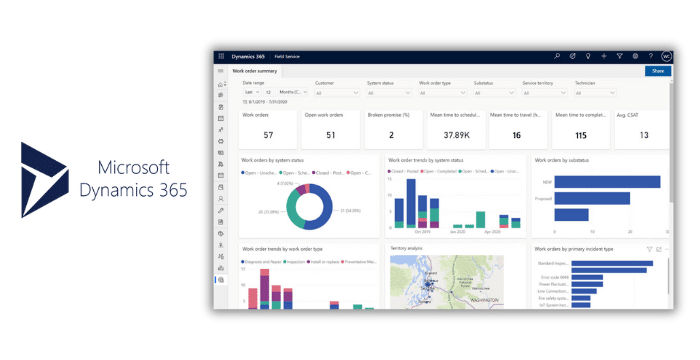Click the person icon in sidebar
The height and width of the screenshot is (360, 700).
click(x=221, y=199)
